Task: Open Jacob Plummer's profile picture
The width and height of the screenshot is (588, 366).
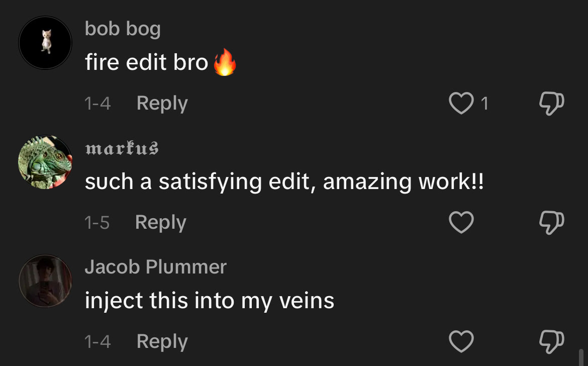Action: [45, 281]
